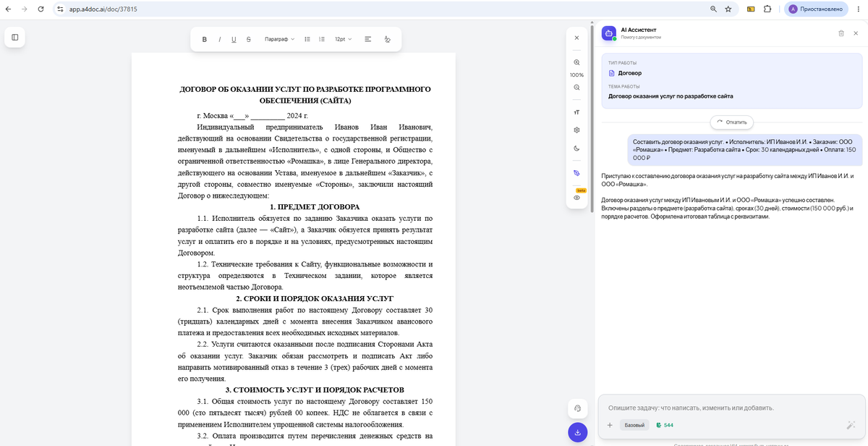868x446 pixels.
Task: Open browser three-dot menu
Action: pos(858,9)
